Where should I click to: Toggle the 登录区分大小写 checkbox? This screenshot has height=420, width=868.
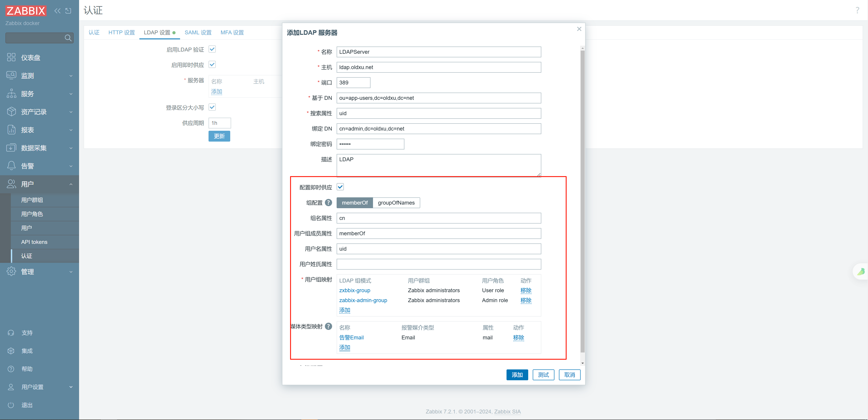coord(212,107)
